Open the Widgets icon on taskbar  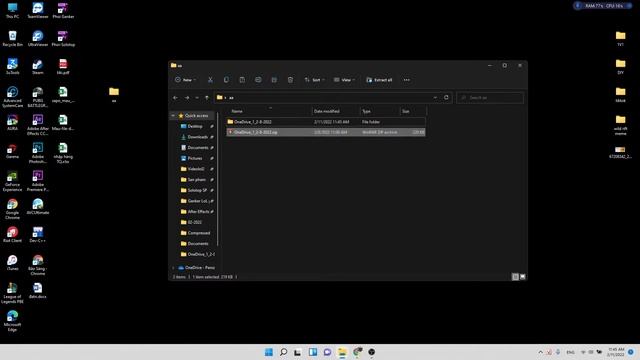pyautogui.click(x=313, y=352)
